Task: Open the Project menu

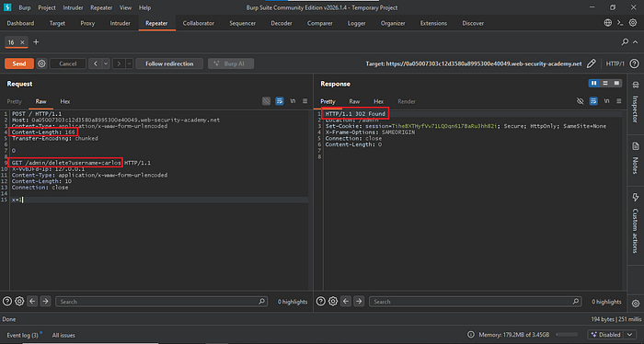Action: click(47, 7)
